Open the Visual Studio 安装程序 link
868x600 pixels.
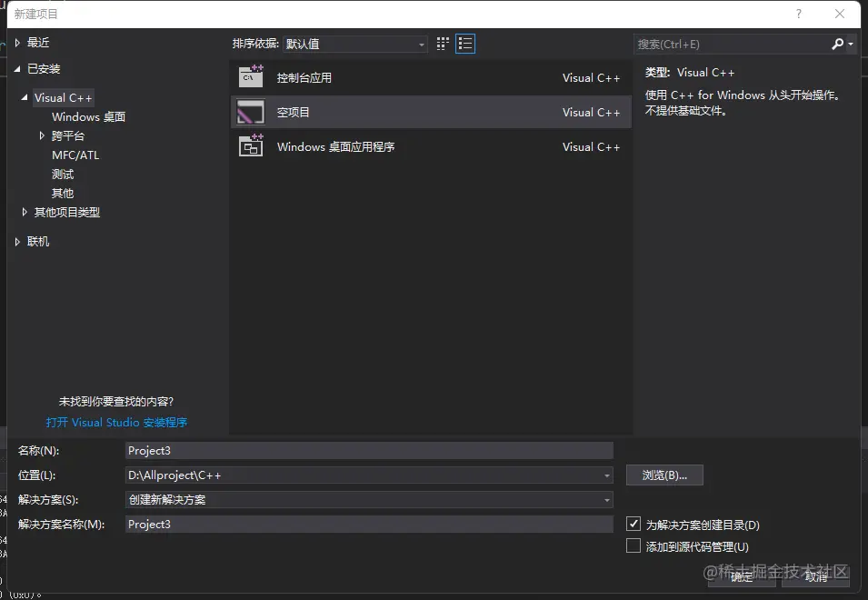pos(116,423)
